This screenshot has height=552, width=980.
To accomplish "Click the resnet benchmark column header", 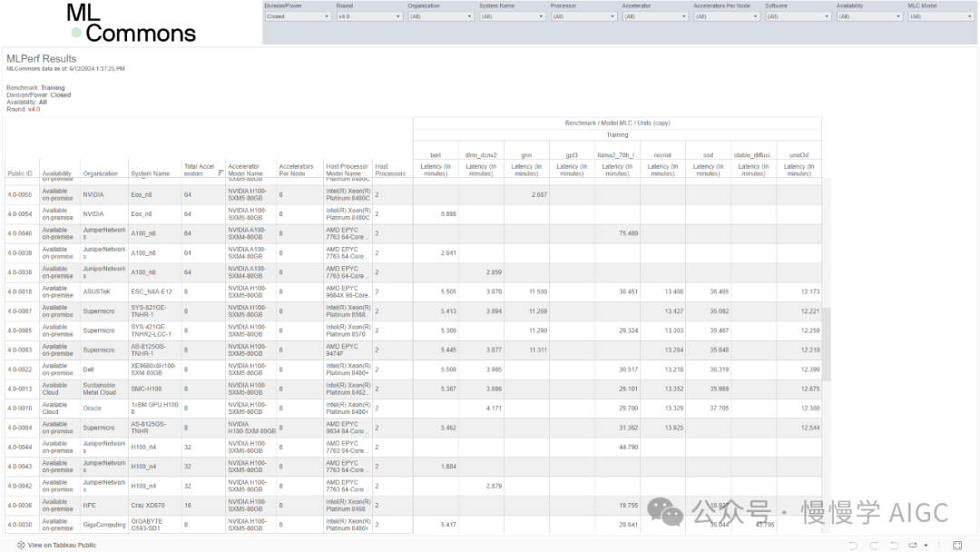I will [662, 155].
